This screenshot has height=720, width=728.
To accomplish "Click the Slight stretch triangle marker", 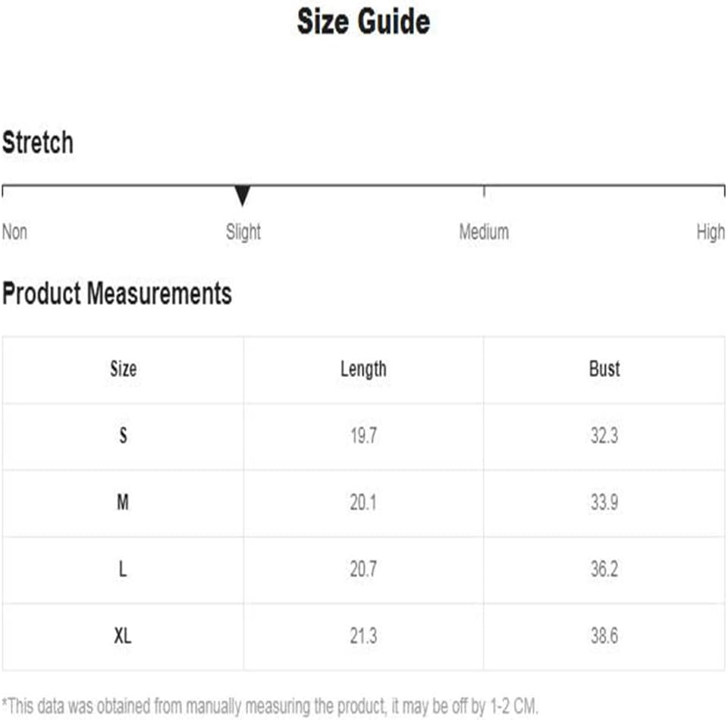I will [242, 195].
